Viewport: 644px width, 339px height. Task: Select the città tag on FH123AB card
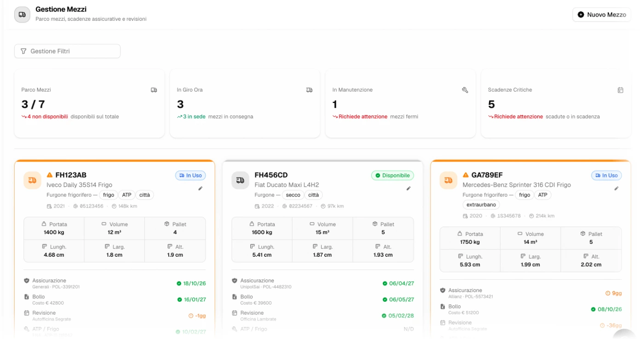coord(144,195)
